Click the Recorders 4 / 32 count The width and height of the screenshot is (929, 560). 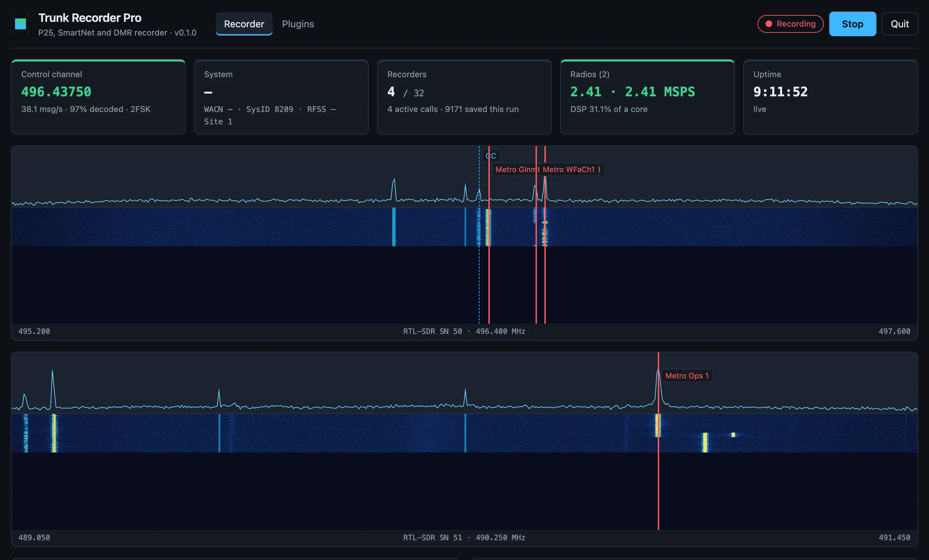point(406,92)
